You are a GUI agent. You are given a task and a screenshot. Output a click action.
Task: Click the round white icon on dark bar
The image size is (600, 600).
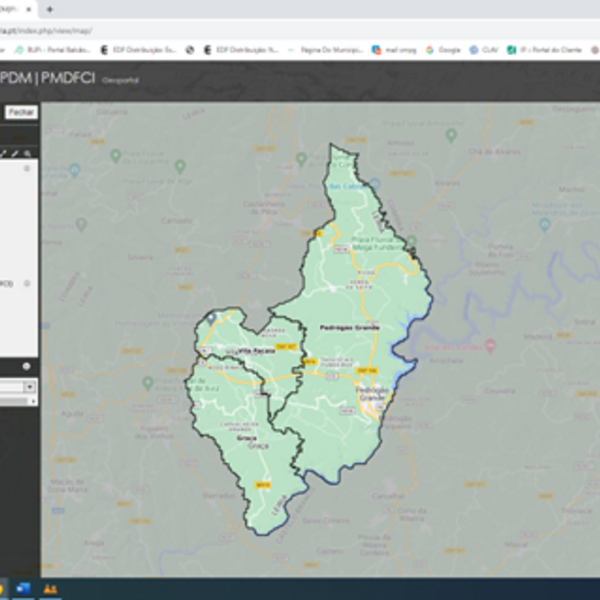point(26,366)
